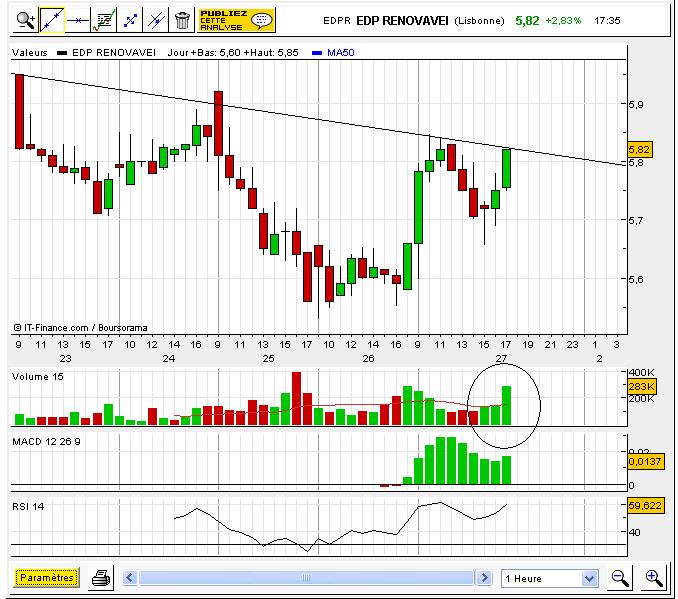This screenshot has width=678, height=599.
Task: Click the 400K volume axis label
Action: coord(641,372)
